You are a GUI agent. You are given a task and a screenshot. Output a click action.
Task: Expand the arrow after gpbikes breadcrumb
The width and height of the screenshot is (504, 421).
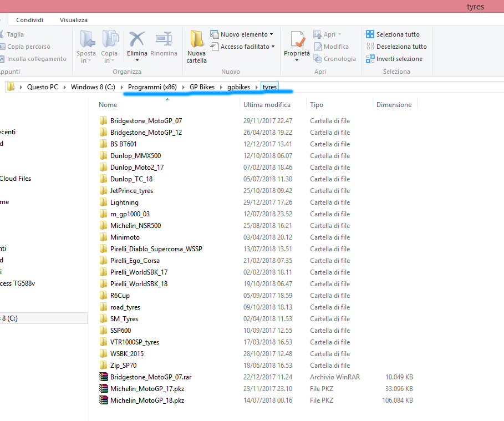pyautogui.click(x=257, y=87)
